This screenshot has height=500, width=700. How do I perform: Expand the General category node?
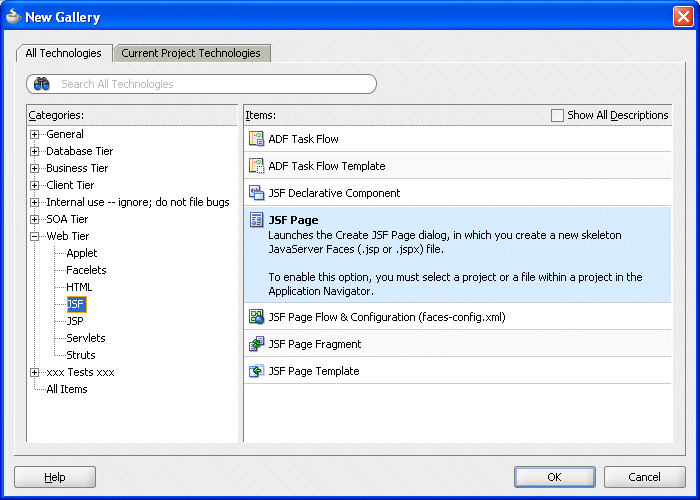coord(34,134)
